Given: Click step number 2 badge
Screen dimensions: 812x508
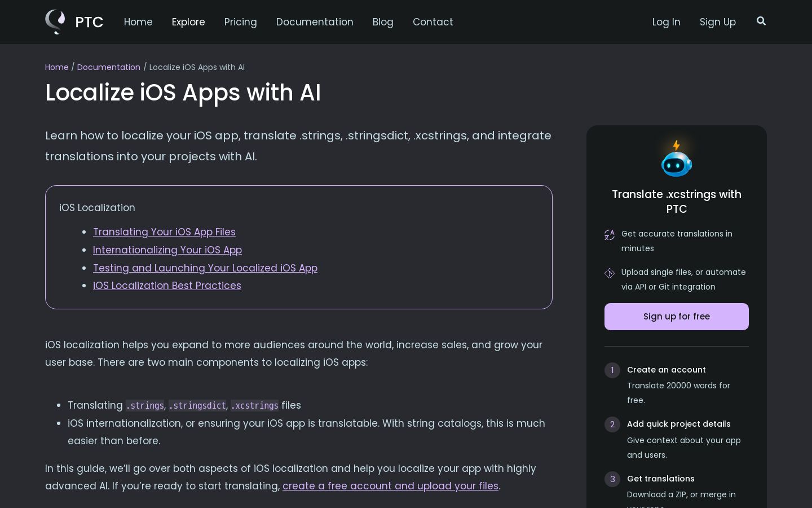Looking at the screenshot, I should tap(612, 424).
